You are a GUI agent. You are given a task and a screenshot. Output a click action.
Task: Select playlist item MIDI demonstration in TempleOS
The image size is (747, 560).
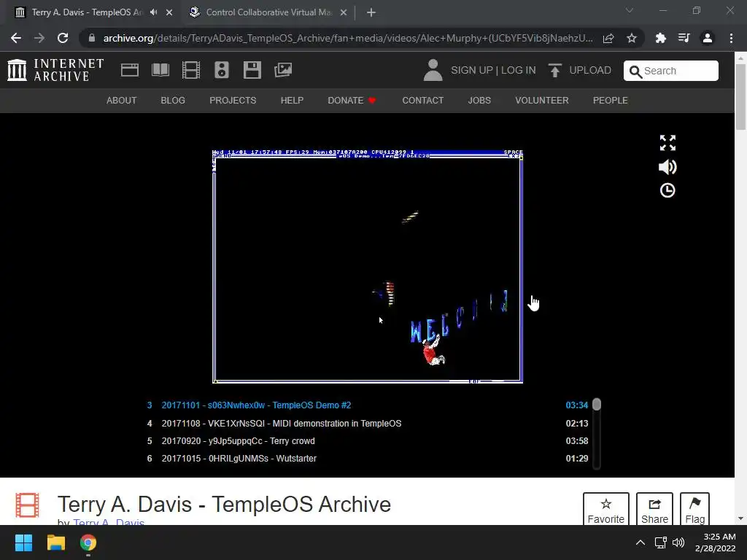point(368,424)
